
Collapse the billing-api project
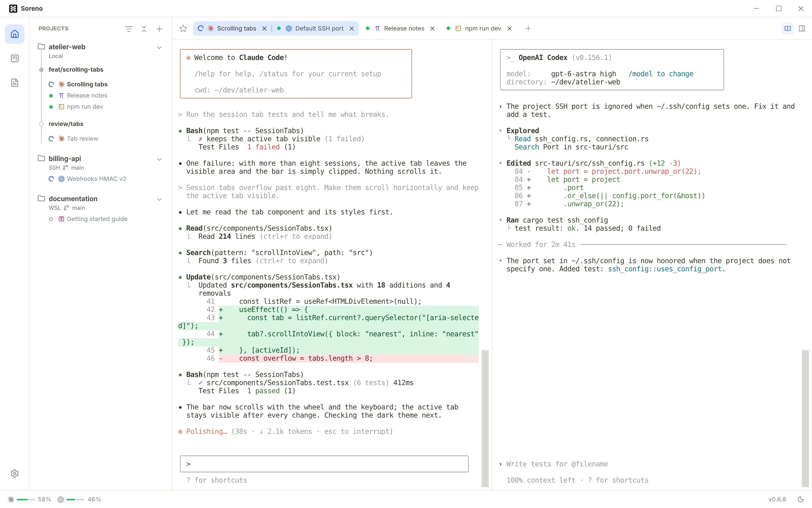point(159,159)
